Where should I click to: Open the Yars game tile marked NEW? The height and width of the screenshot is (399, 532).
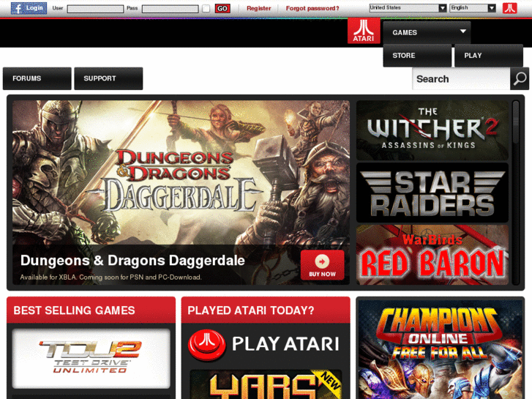pos(266,384)
